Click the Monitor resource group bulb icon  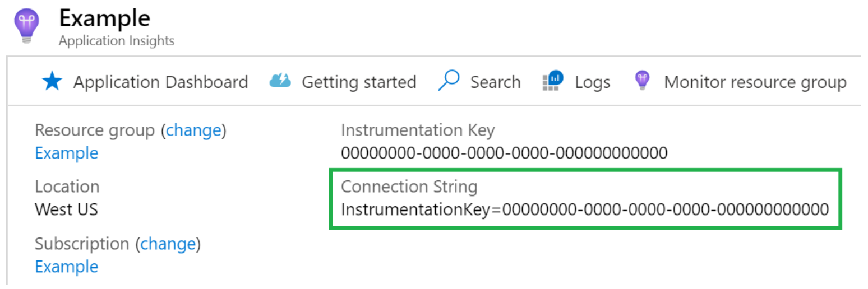[642, 81]
